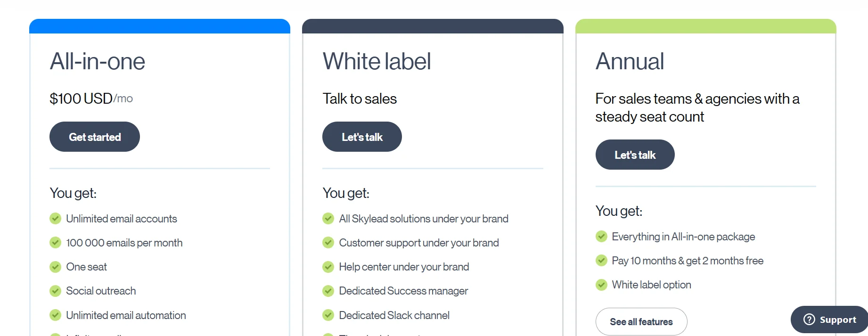Click the checkmark beside 100 000 emails per month
This screenshot has height=336, width=868.
coord(55,242)
